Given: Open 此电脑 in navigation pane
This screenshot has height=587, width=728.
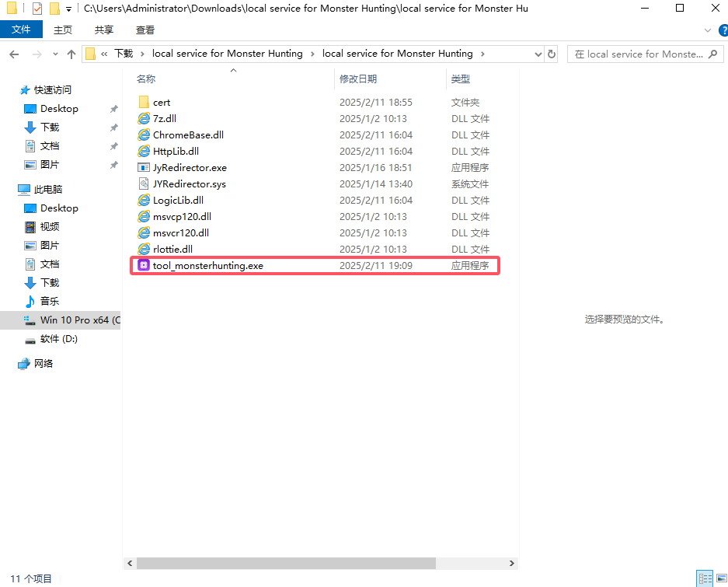Looking at the screenshot, I should click(48, 189).
